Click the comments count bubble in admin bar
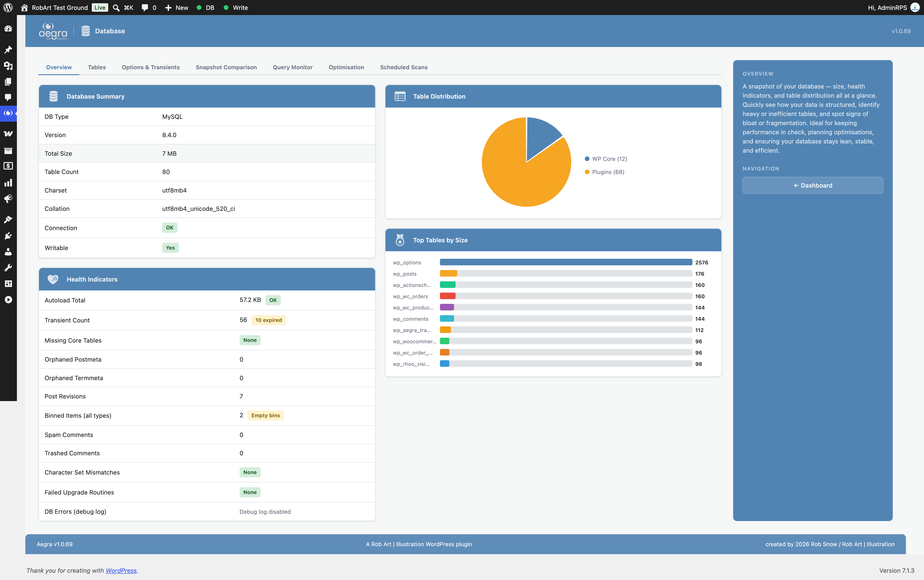This screenshot has height=580, width=924. (x=149, y=8)
